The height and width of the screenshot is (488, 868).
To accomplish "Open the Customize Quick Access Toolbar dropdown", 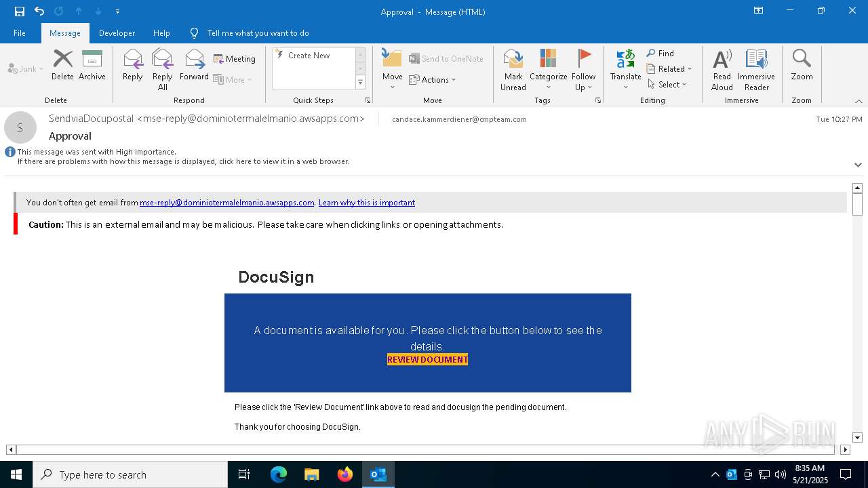I will click(118, 12).
